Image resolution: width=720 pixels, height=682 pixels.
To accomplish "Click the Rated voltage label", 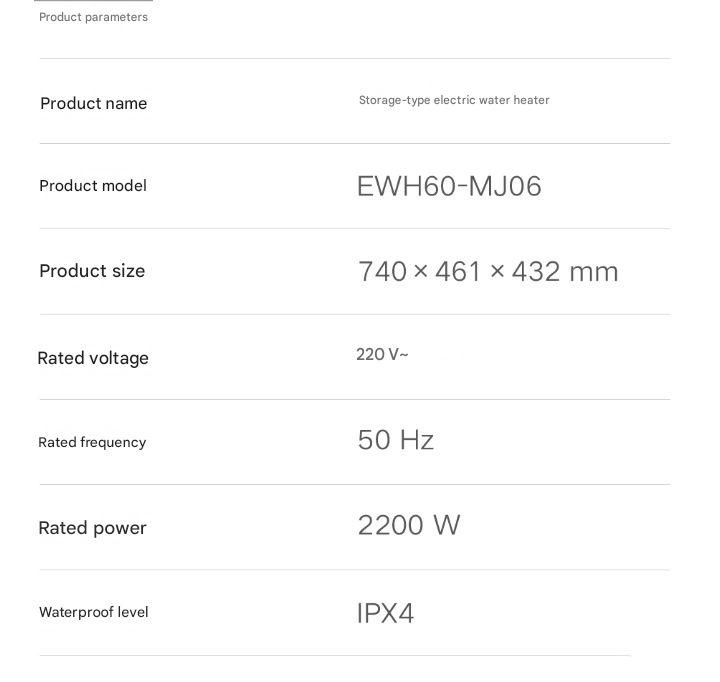I will [x=93, y=358].
